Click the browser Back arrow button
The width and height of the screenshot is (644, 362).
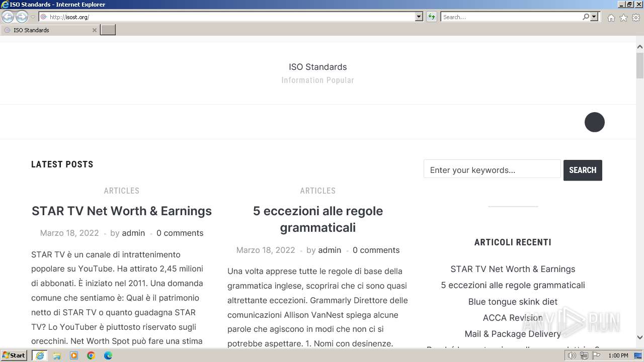(8, 17)
